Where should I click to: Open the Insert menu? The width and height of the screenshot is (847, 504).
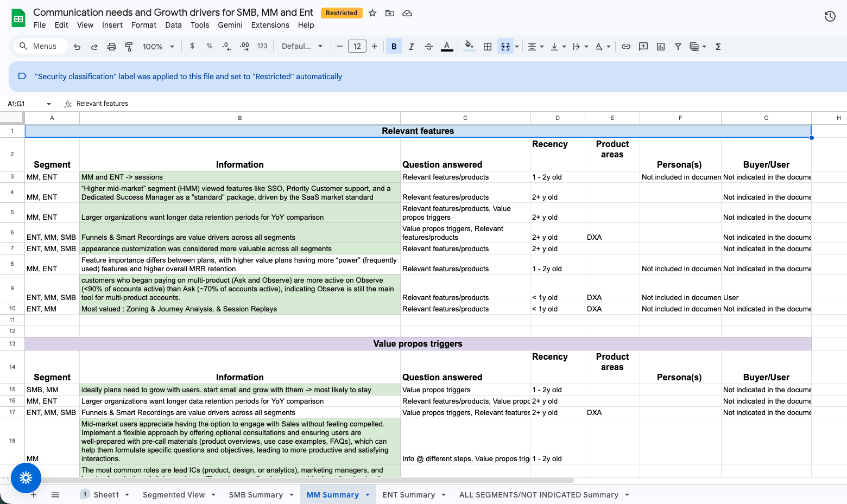112,25
